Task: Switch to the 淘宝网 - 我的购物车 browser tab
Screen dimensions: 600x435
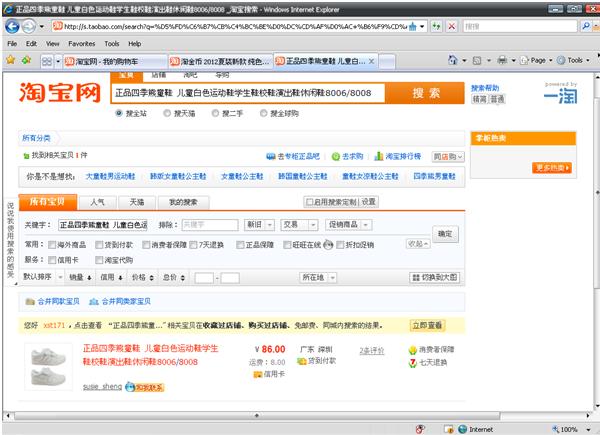Action: [115, 61]
